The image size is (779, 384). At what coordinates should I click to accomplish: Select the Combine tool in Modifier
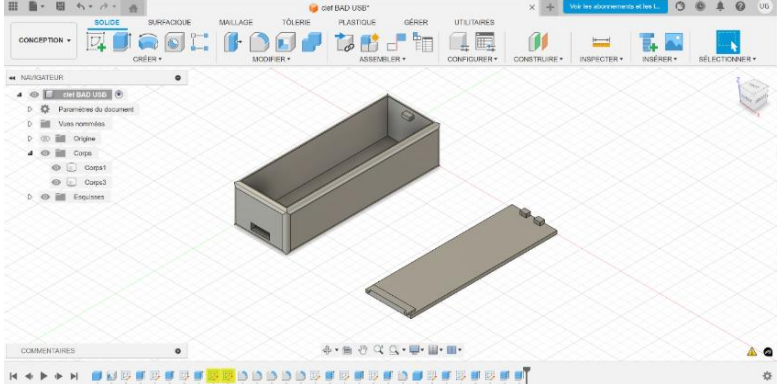point(312,42)
